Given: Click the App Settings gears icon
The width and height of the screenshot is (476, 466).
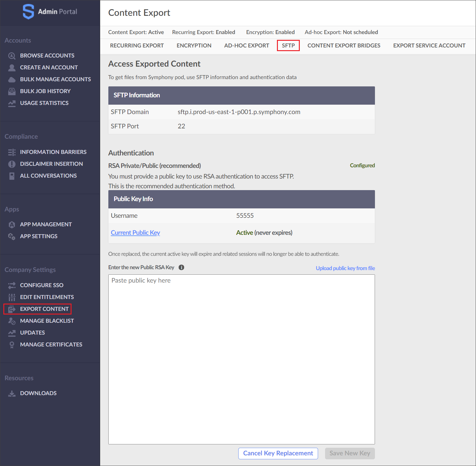Looking at the screenshot, I should click(x=12, y=236).
